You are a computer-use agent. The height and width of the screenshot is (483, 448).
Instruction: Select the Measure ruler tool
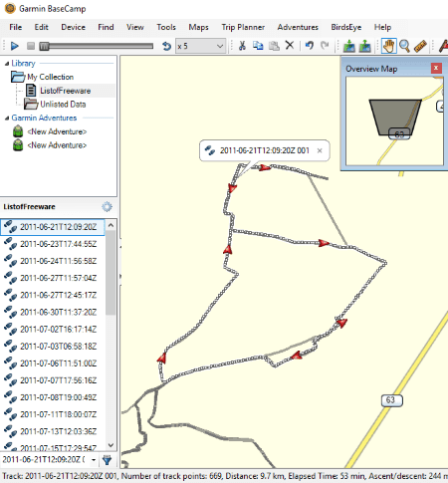click(x=420, y=46)
